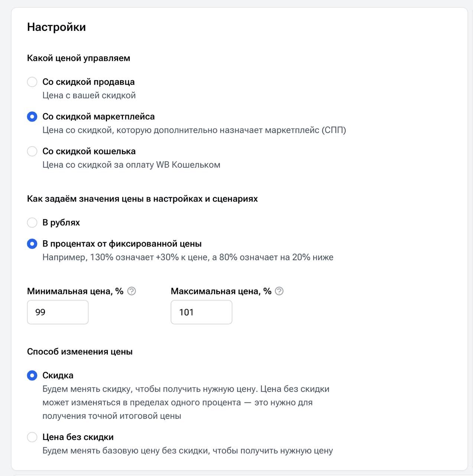Choose the 'Со скидкой маркетплейса' radio option

pyautogui.click(x=32, y=117)
